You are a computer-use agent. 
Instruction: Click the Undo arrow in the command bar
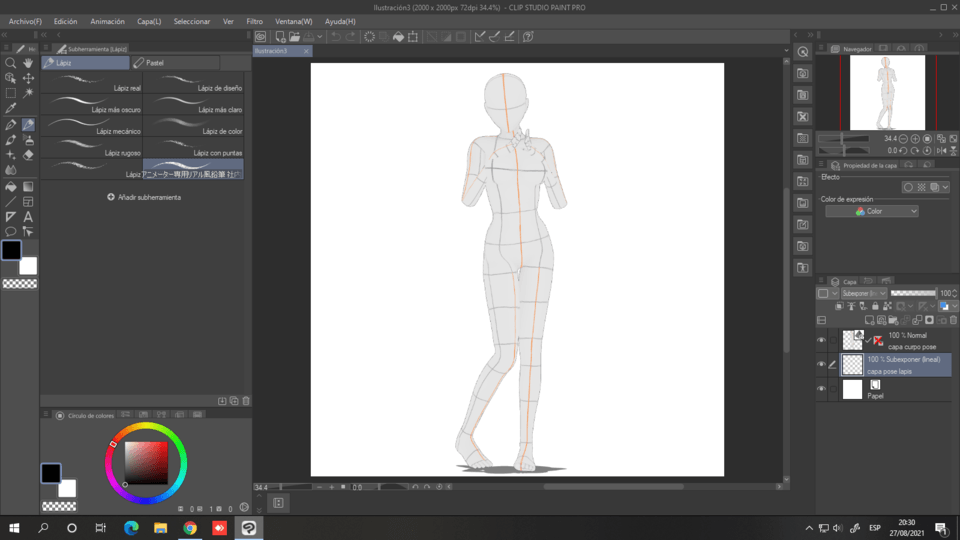click(336, 37)
